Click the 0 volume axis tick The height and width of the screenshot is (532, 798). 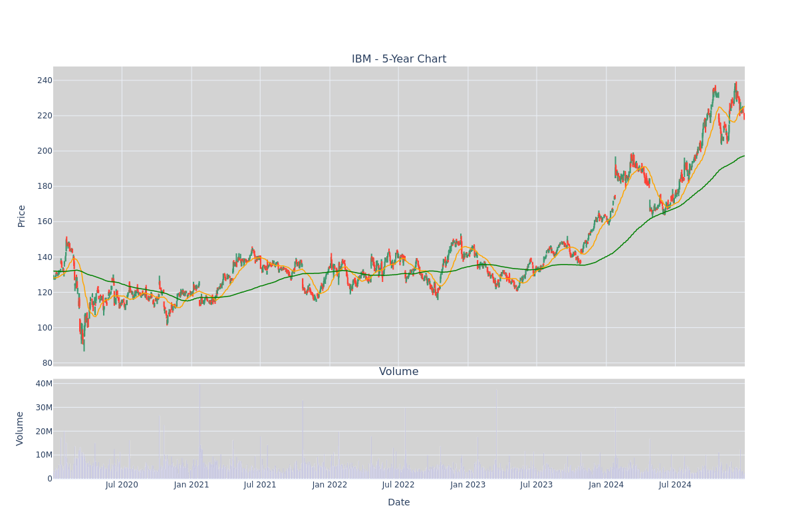50,479
